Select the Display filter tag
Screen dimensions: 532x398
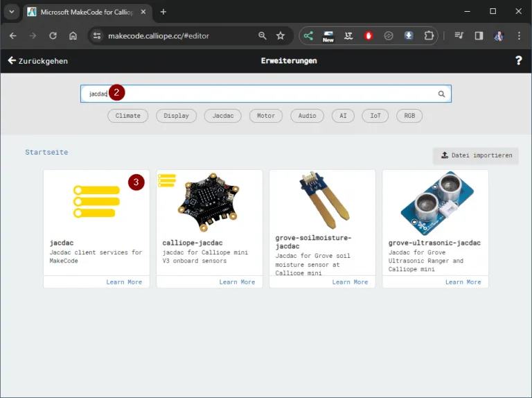pos(176,116)
